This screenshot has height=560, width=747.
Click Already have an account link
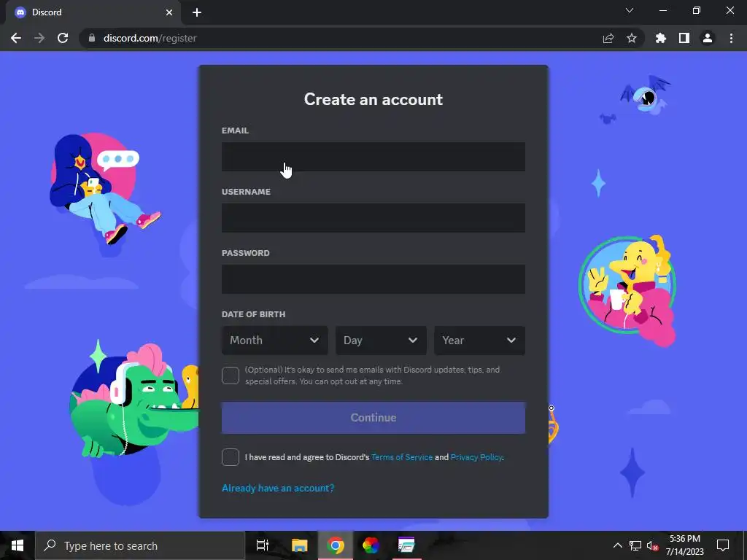click(x=278, y=488)
